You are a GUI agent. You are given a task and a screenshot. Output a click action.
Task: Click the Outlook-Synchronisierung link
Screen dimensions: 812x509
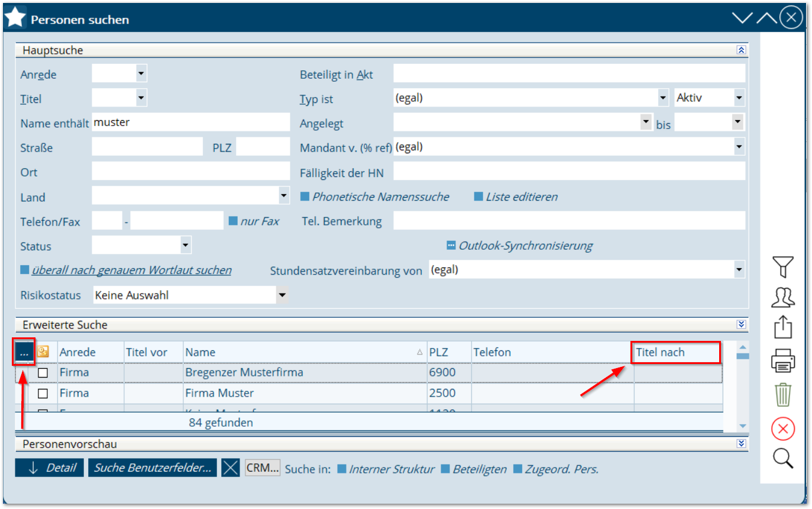click(525, 245)
